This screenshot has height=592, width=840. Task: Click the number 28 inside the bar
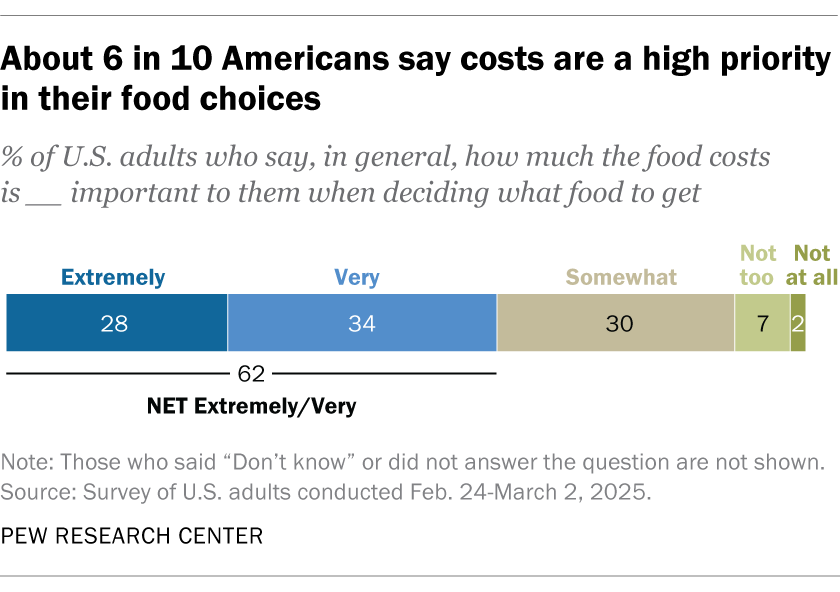[x=117, y=323]
